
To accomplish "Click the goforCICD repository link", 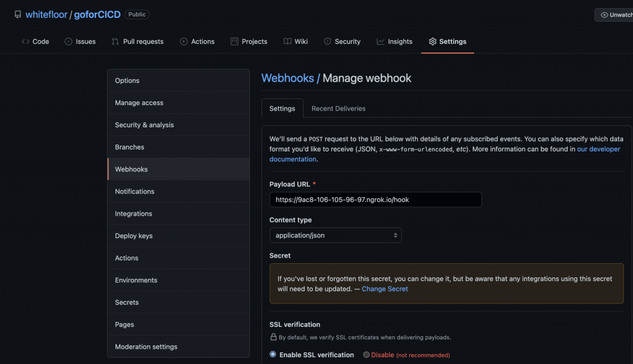I will (x=97, y=15).
